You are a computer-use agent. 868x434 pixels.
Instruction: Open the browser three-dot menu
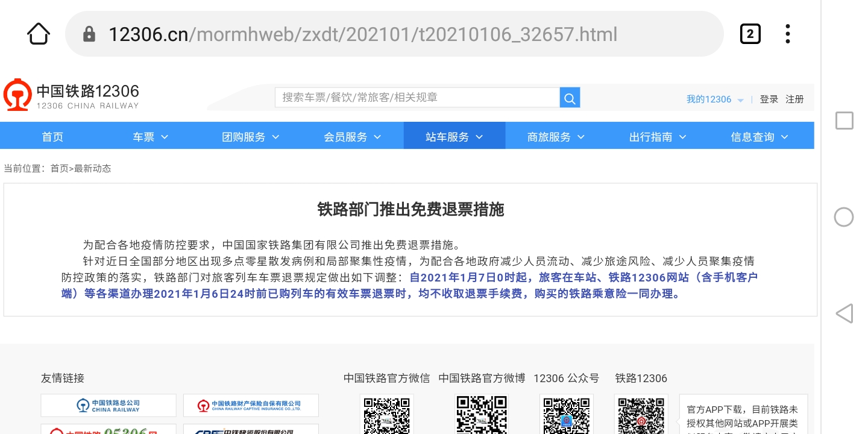(x=787, y=34)
